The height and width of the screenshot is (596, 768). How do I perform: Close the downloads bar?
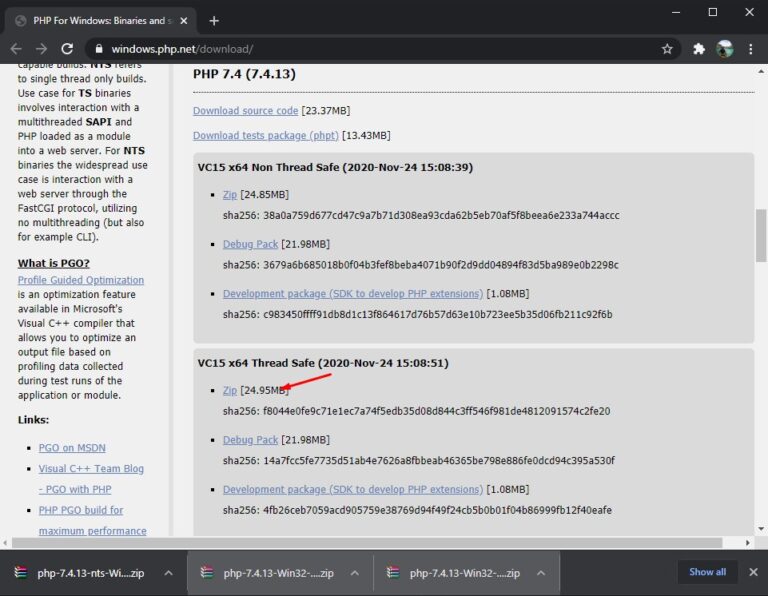coord(753,572)
